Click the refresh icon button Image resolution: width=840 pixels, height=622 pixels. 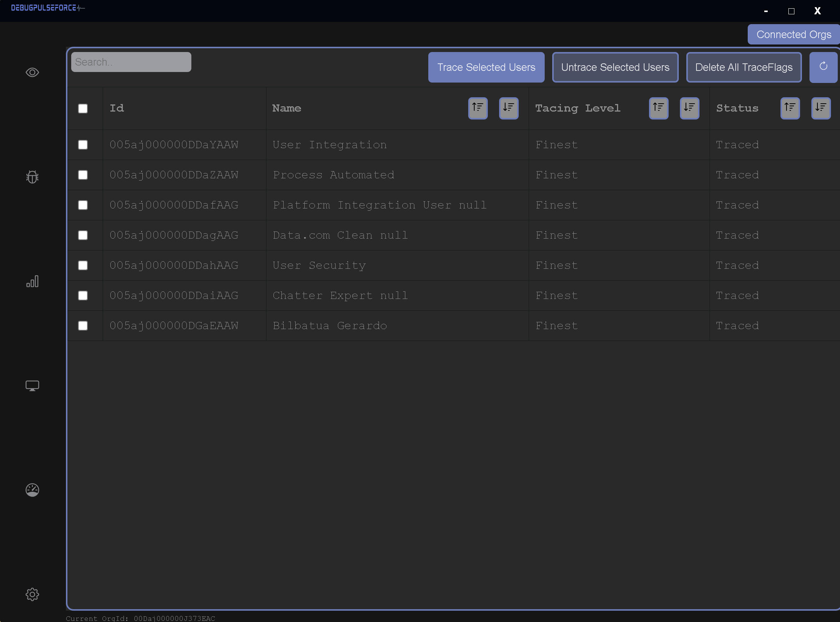pyautogui.click(x=823, y=67)
